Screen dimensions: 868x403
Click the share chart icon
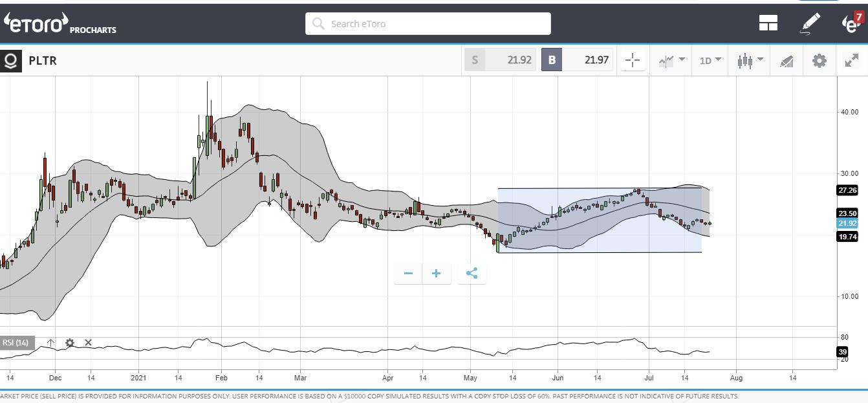tap(472, 274)
